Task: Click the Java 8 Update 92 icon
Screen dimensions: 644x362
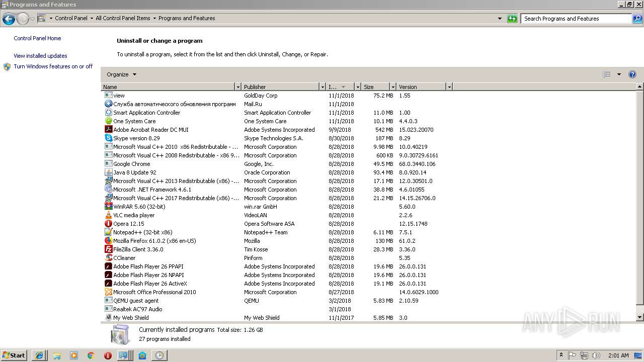Action: [x=108, y=172]
